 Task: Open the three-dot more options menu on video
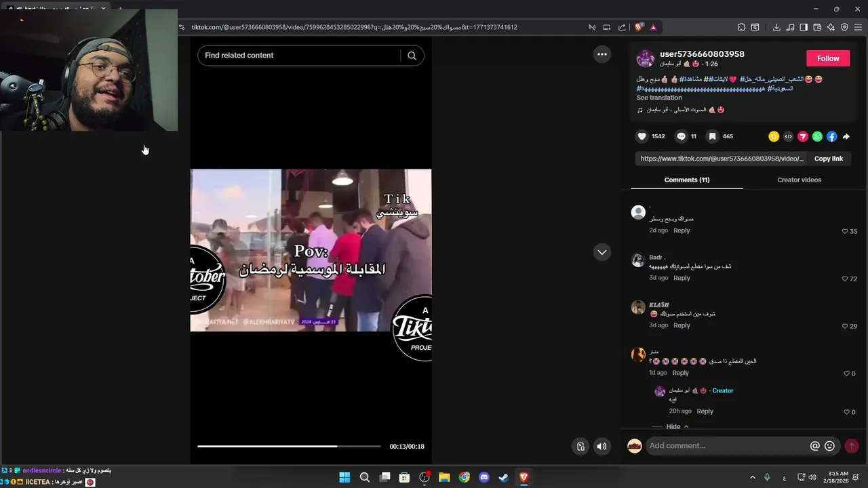601,54
